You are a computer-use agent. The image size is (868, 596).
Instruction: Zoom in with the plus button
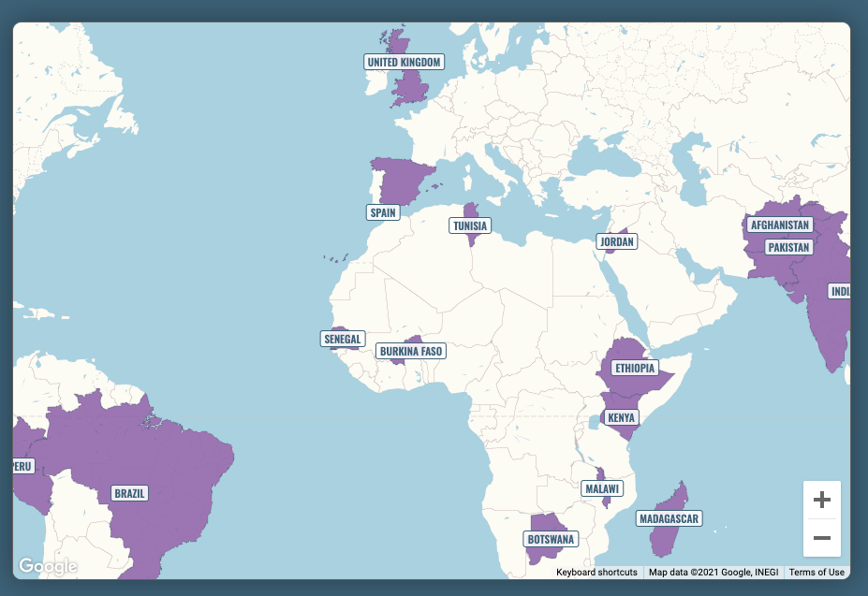[x=821, y=501]
